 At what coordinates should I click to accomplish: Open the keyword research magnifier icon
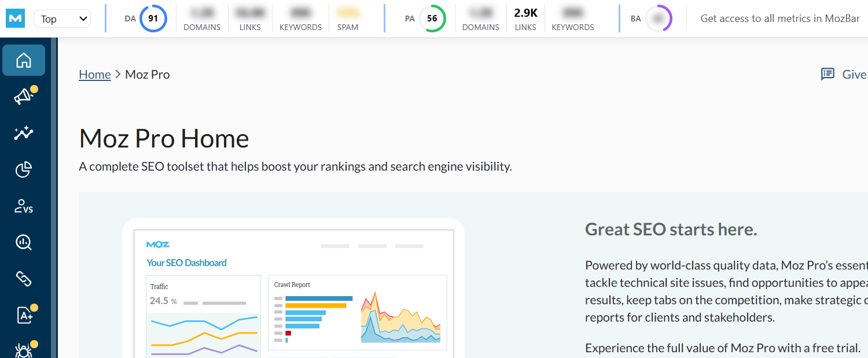click(24, 242)
